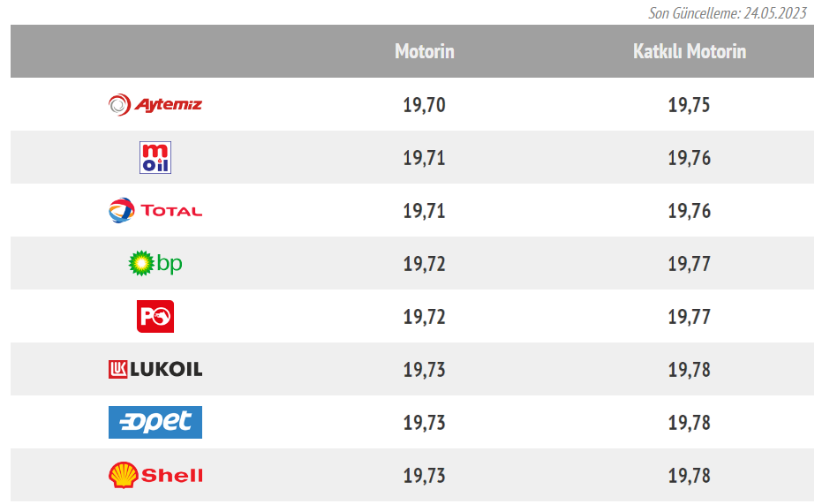Select M Oil Motorin price 19,71
822x504 pixels.
(x=424, y=158)
